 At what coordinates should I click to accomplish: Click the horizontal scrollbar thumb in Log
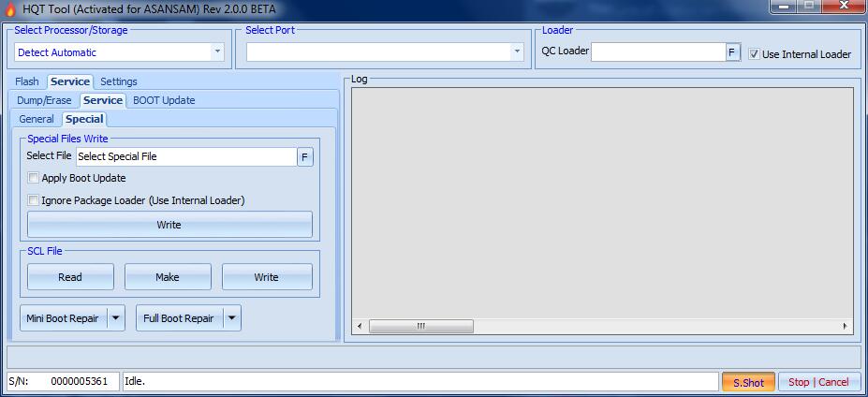pos(420,326)
